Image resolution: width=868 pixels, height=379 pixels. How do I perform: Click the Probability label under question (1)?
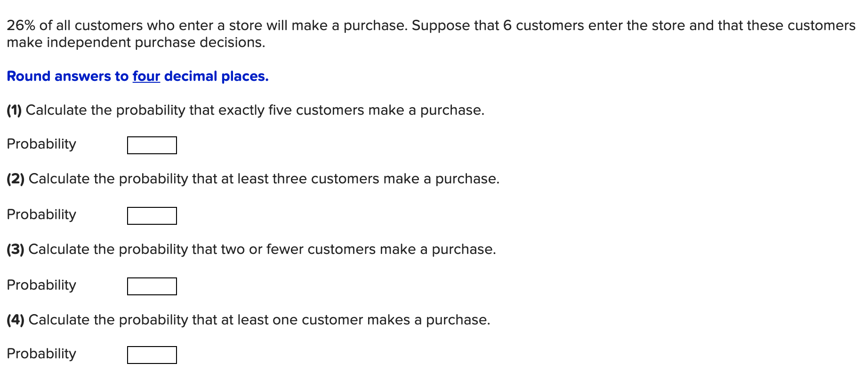[41, 144]
